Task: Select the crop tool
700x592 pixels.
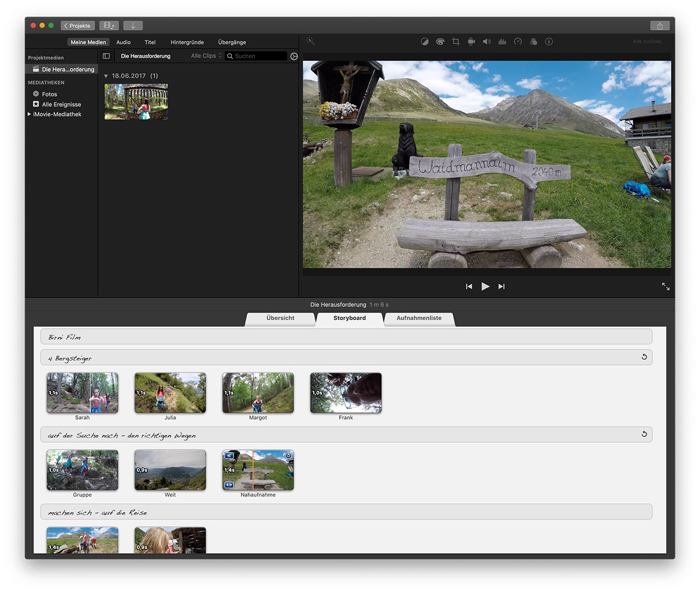Action: [456, 42]
